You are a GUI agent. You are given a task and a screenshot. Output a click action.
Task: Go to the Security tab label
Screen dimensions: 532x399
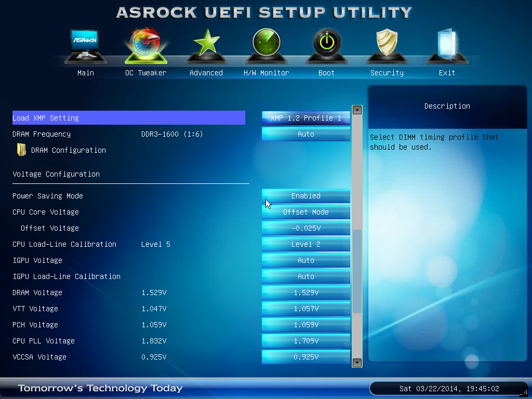pos(387,73)
